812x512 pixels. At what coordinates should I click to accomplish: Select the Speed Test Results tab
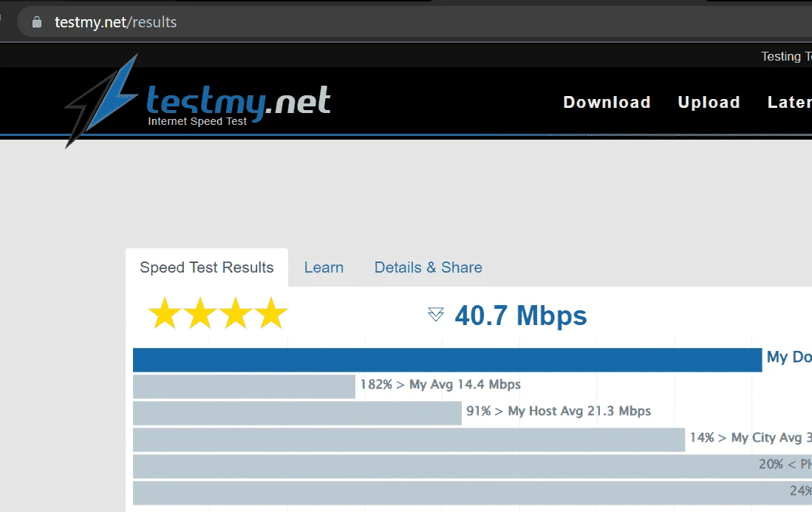pos(207,267)
